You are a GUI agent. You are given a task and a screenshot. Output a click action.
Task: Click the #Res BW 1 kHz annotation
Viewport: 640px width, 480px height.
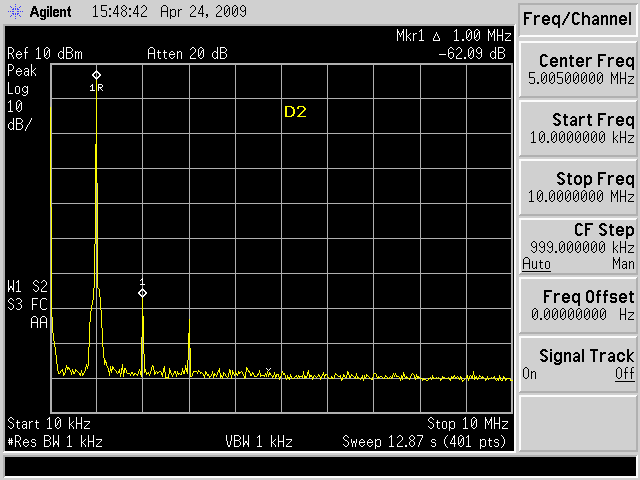tap(55, 442)
